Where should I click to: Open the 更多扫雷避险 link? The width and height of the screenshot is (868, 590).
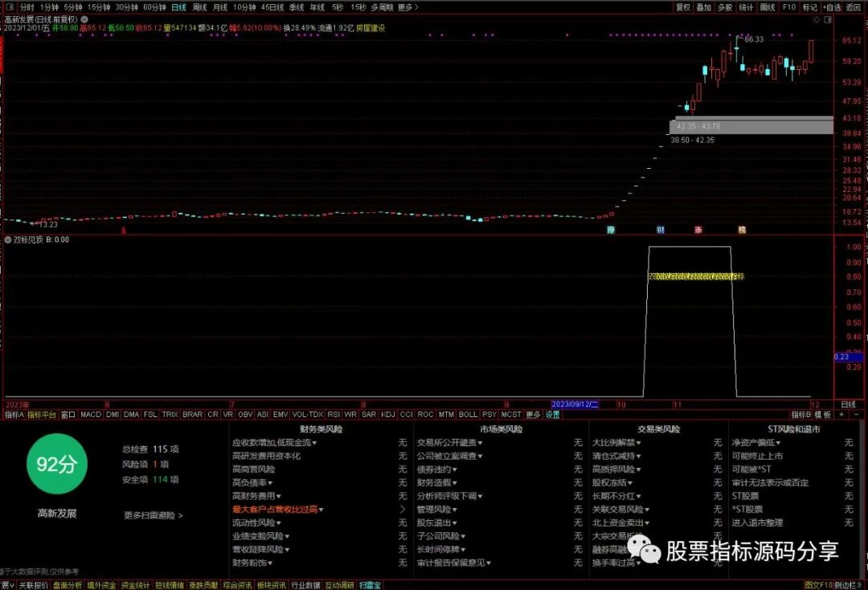coord(154,515)
